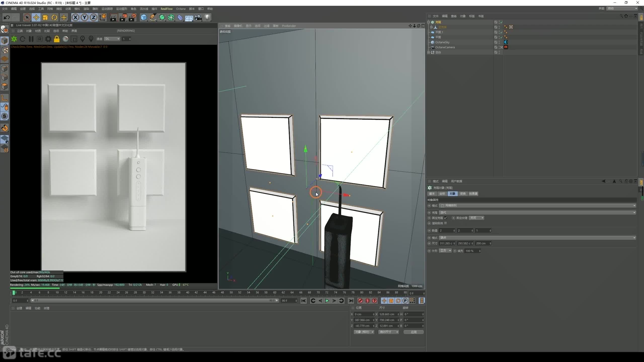
Task: Toggle Live Viewer resolution lock
Action: tap(57, 39)
